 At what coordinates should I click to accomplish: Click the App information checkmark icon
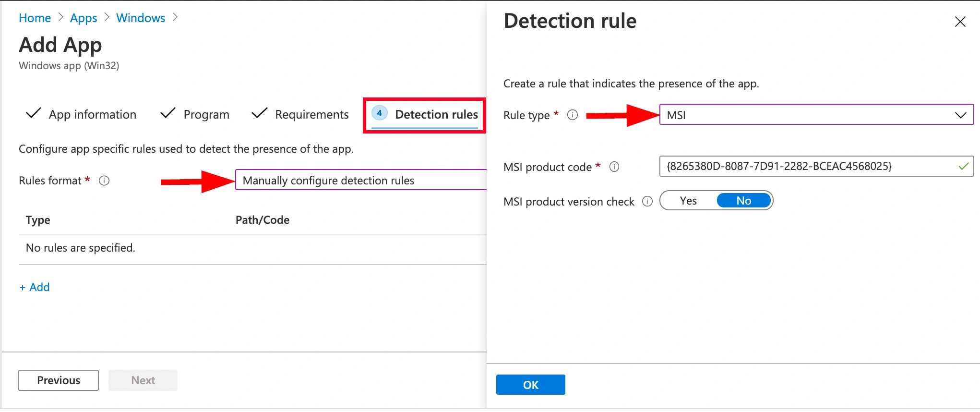(33, 113)
